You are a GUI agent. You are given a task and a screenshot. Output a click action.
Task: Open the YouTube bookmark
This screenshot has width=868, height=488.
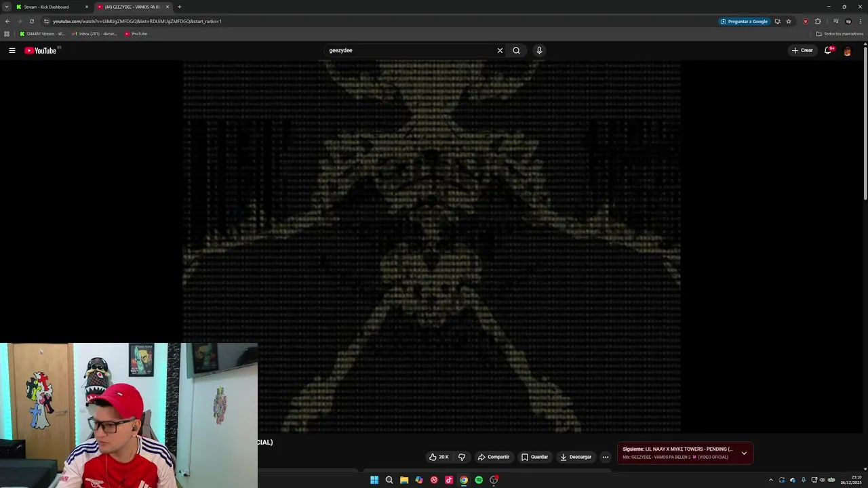tap(136, 34)
